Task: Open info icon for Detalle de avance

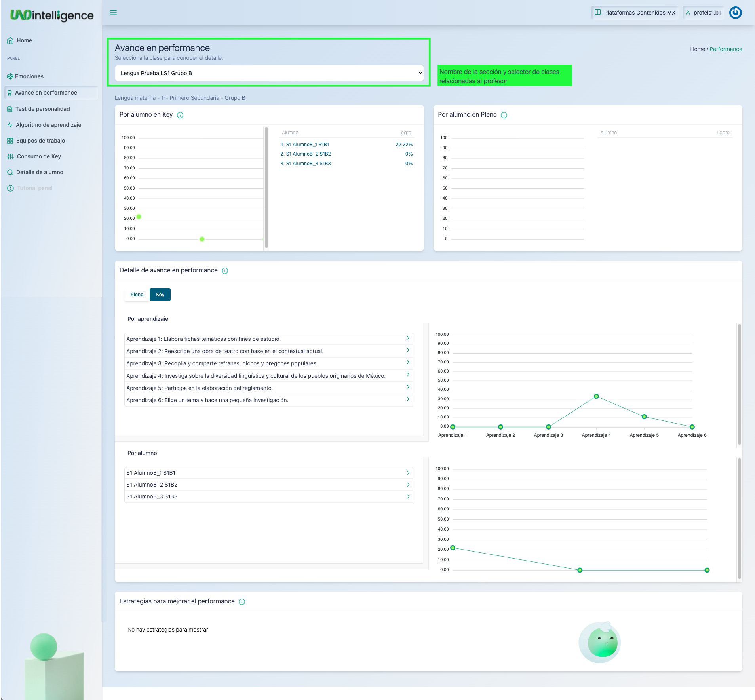Action: pos(225,271)
